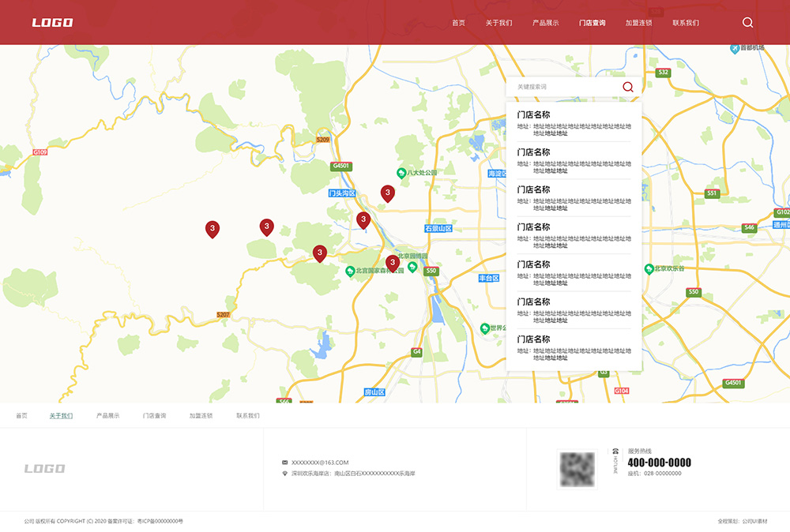Click the QR code image in the footer
The width and height of the screenshot is (790, 532).
[577, 469]
